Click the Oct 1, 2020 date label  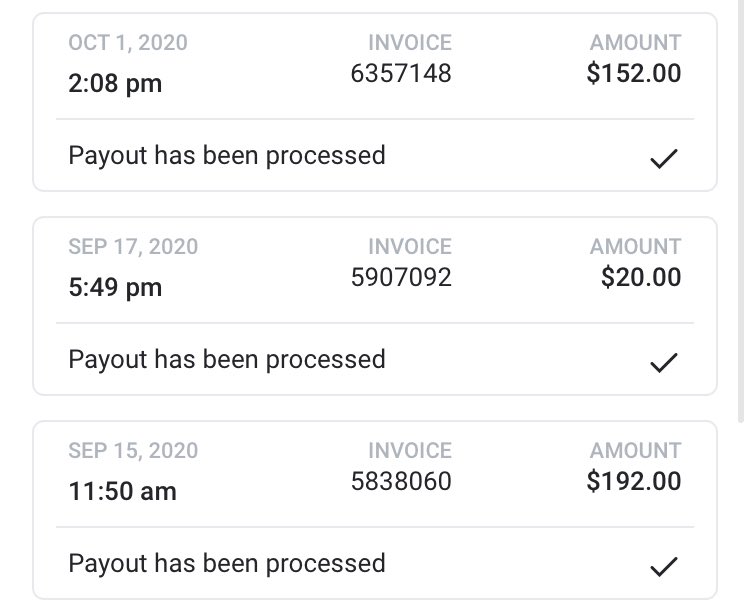(x=128, y=43)
